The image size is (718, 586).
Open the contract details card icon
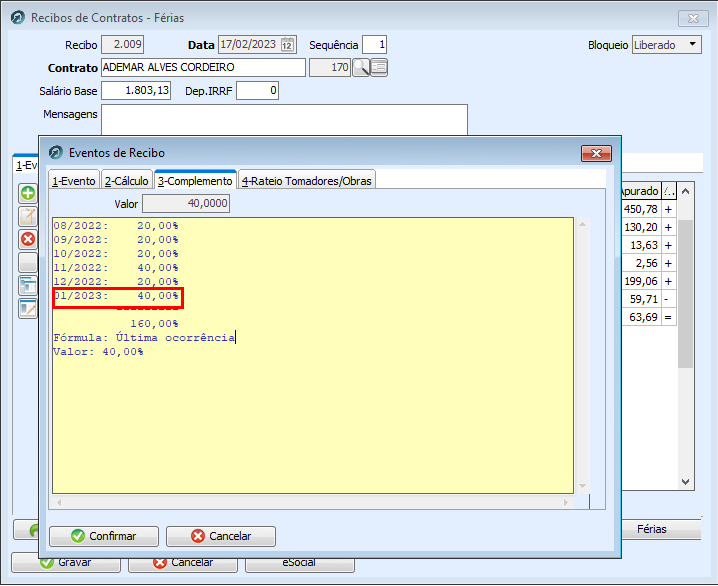click(379, 68)
